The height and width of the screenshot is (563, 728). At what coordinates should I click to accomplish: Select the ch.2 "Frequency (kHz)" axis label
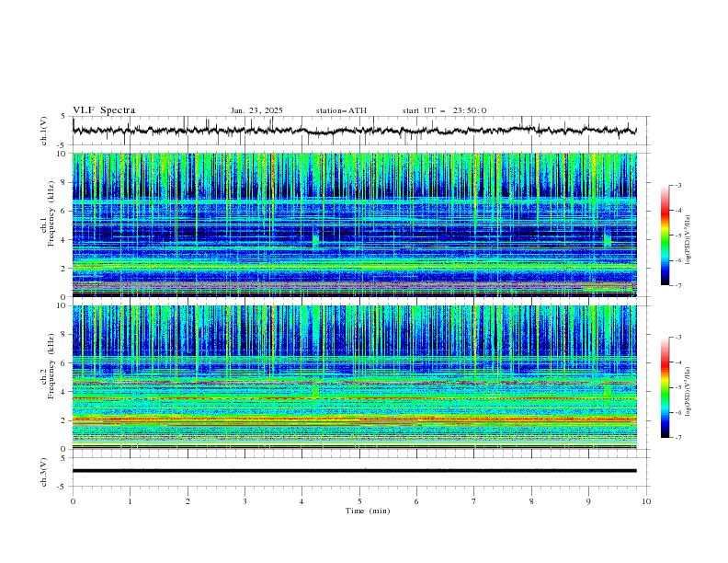pos(51,366)
